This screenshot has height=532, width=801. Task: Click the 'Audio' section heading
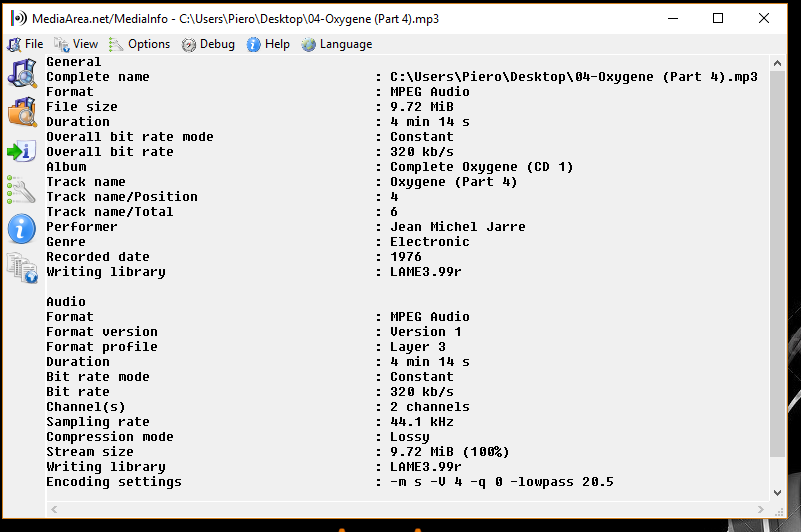66,302
